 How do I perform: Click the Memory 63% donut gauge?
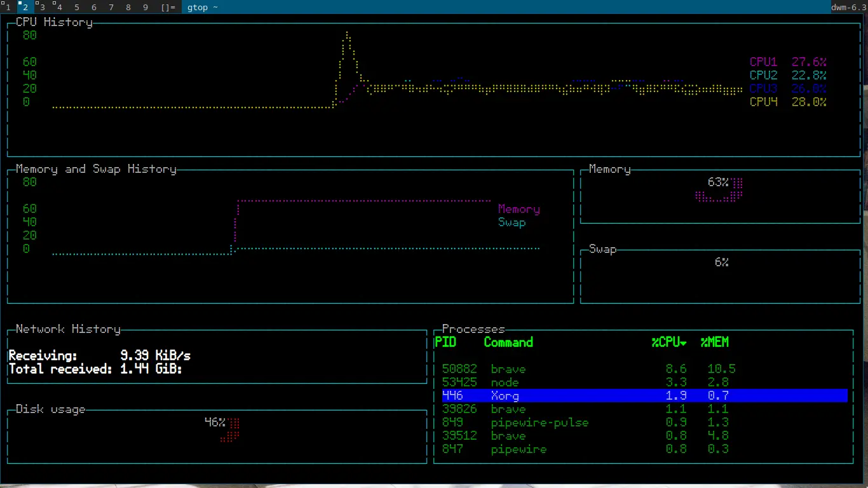click(x=721, y=190)
